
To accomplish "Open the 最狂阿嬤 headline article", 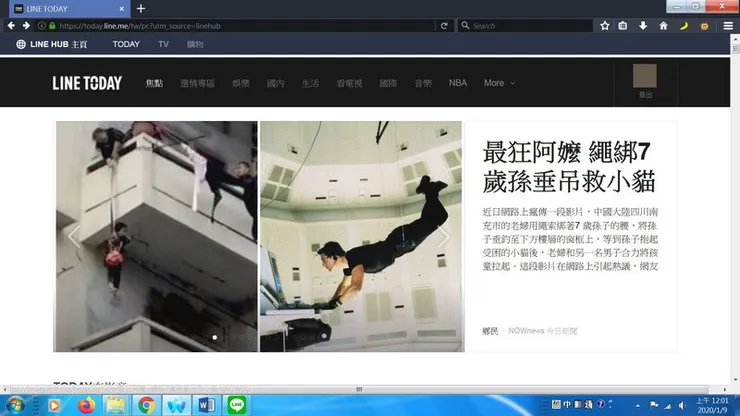I will [569, 167].
